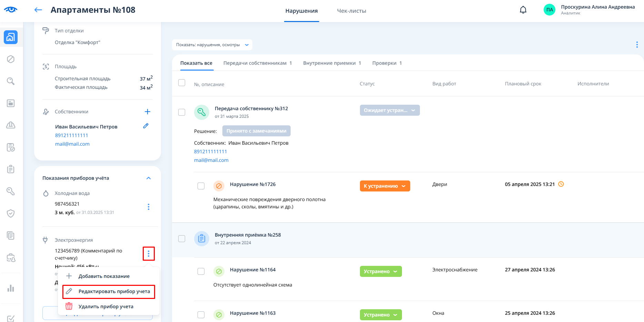Check the box for Передача собственнику №312
The image size is (644, 322).
coord(182,112)
